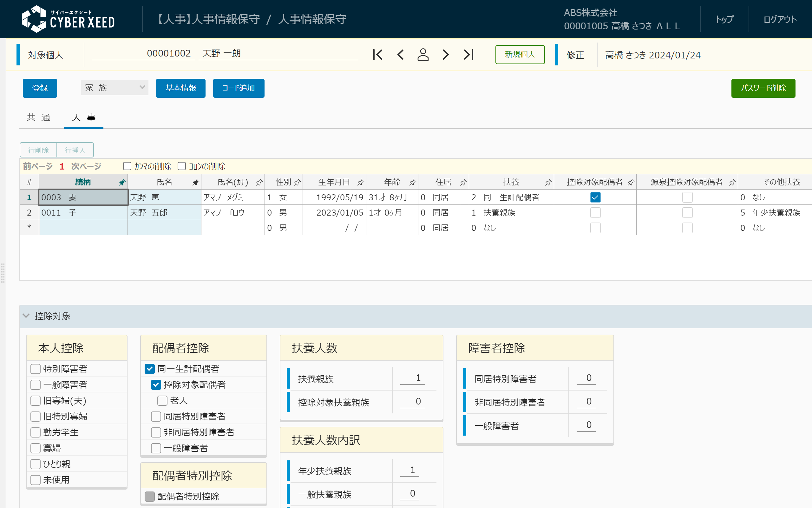Collapse the 控除対象 section

click(26, 316)
